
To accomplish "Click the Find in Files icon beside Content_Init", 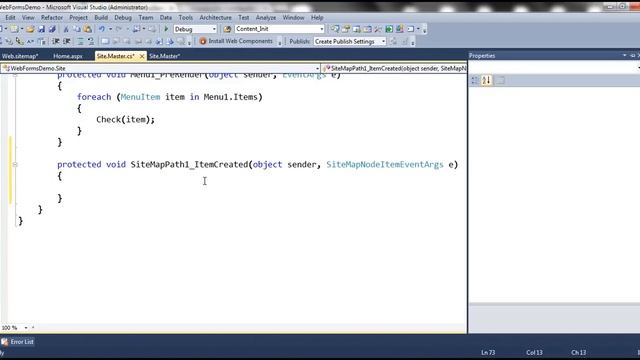I will tap(227, 29).
